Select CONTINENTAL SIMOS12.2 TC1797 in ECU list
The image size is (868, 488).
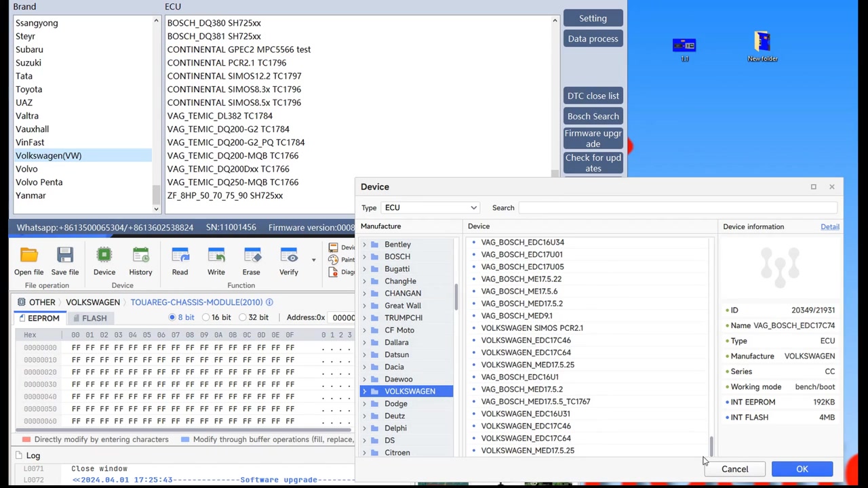[234, 76]
